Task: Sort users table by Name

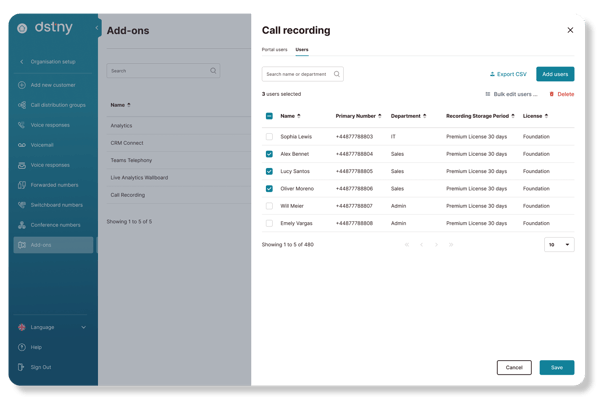Action: 290,116
